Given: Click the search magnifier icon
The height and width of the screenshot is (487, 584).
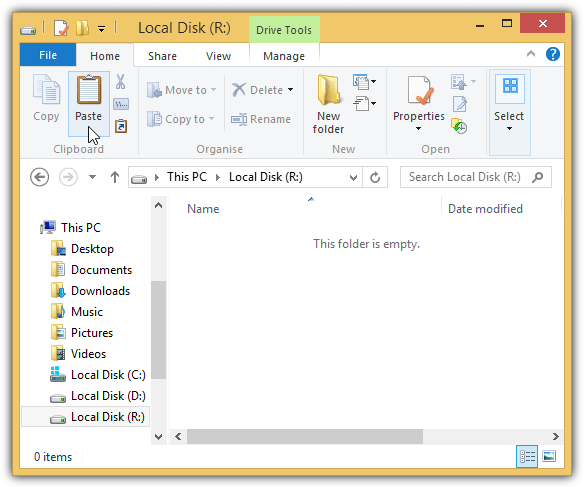Looking at the screenshot, I should [537, 177].
